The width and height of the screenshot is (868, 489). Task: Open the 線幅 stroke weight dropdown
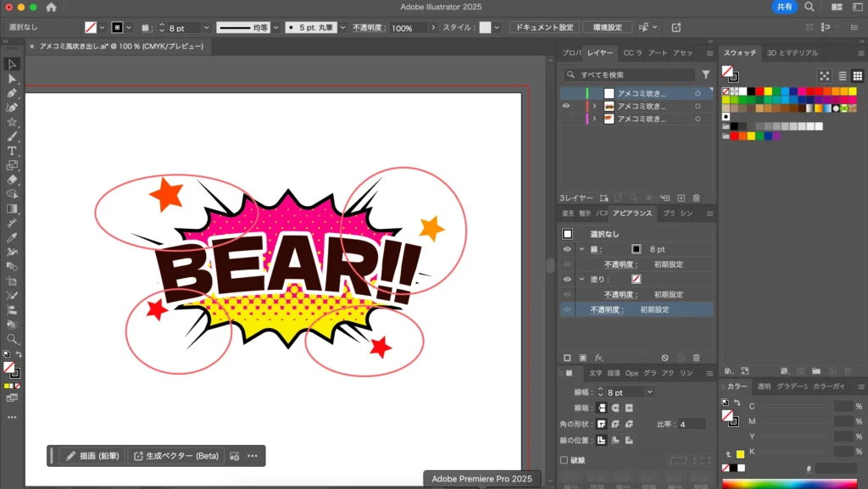[650, 392]
